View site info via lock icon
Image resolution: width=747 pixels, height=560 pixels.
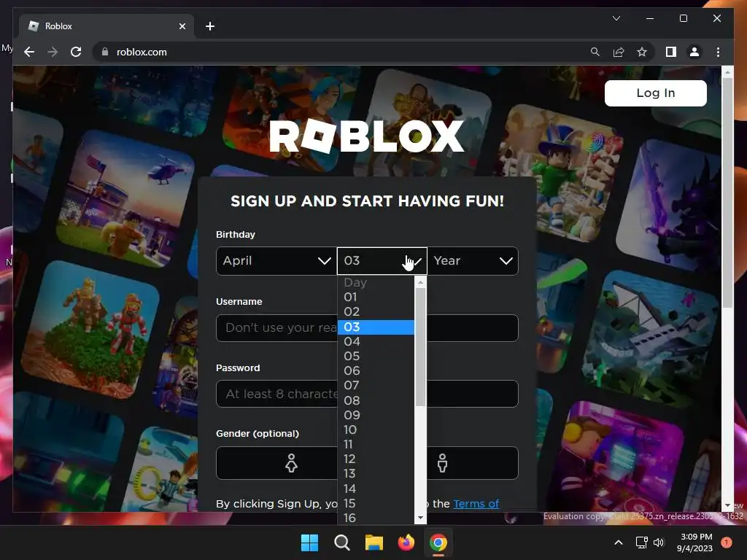click(105, 52)
